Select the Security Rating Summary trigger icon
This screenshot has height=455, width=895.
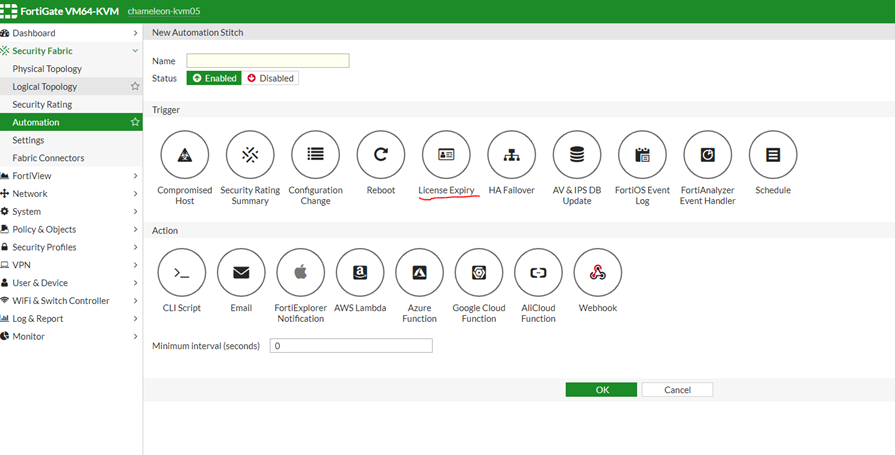[x=250, y=155]
